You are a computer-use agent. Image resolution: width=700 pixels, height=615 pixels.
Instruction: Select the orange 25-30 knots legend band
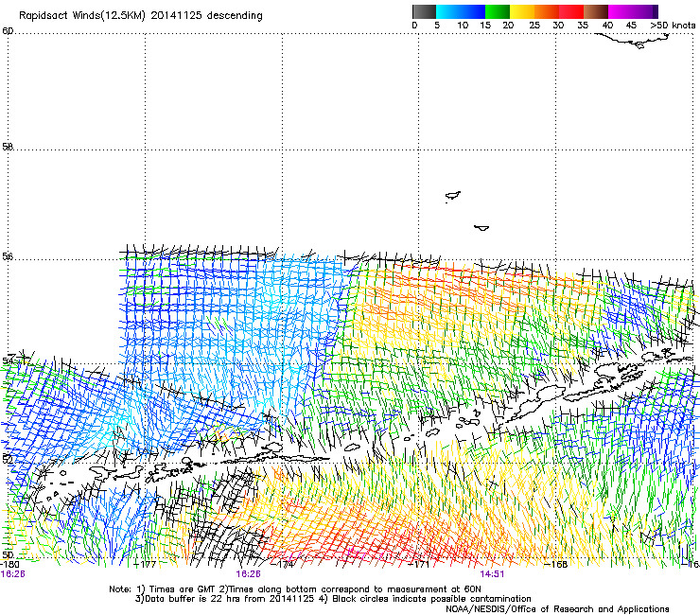pyautogui.click(x=547, y=11)
